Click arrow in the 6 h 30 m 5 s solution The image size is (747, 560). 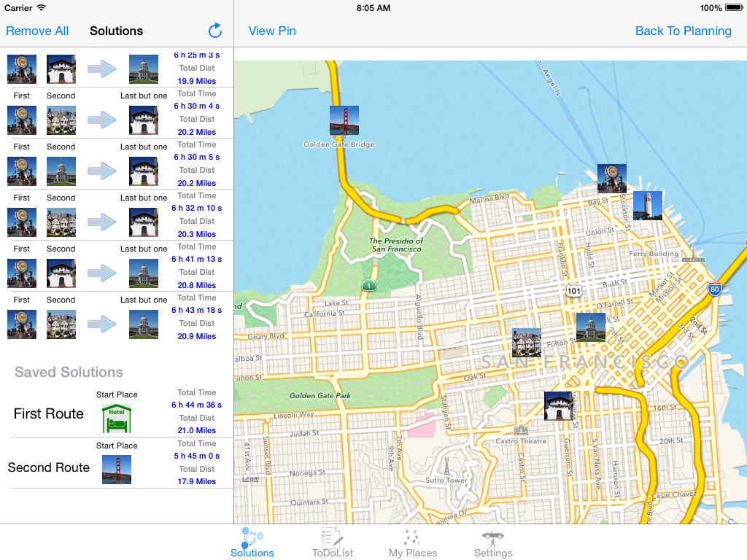click(x=102, y=171)
